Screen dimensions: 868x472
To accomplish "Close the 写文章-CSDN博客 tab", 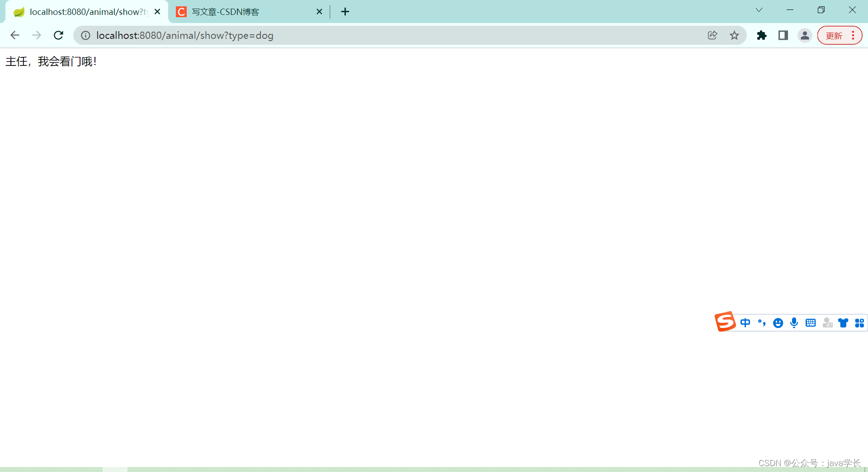I will coord(319,12).
